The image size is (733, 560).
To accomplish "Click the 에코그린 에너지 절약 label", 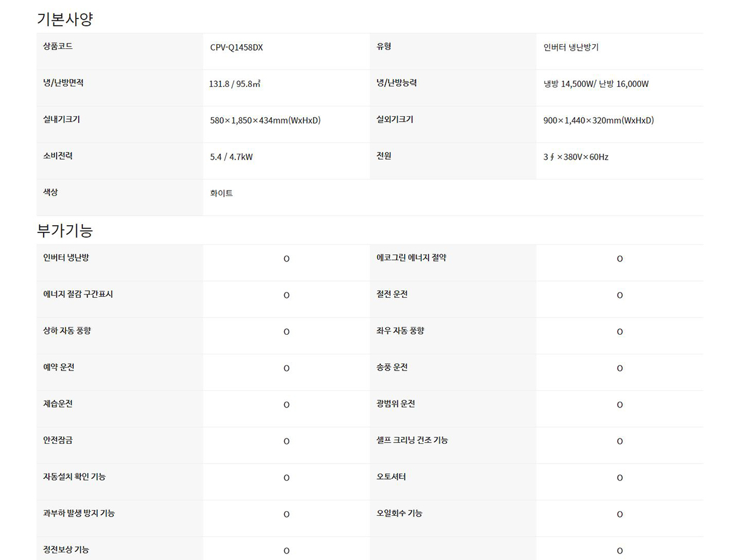I will 411,258.
